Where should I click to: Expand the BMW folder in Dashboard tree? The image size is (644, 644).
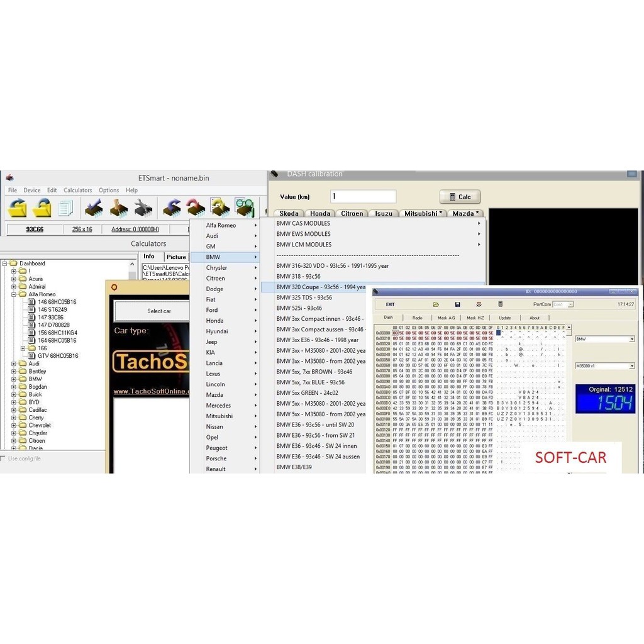14,379
